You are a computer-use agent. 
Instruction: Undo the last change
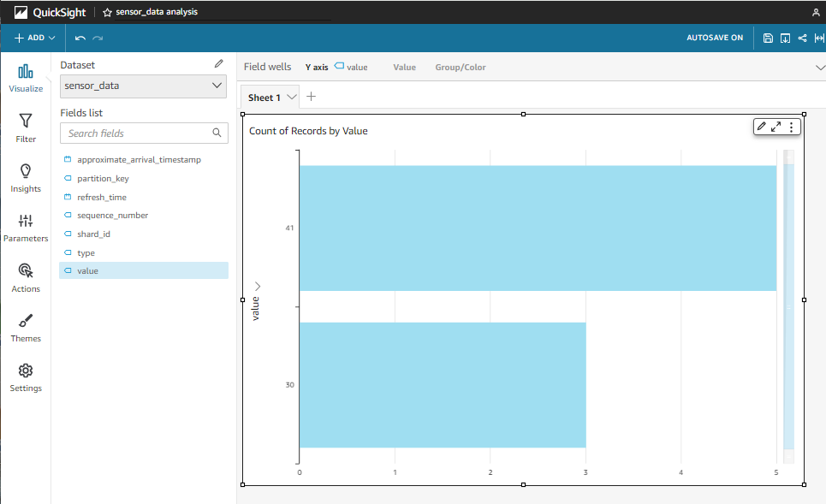click(x=80, y=38)
